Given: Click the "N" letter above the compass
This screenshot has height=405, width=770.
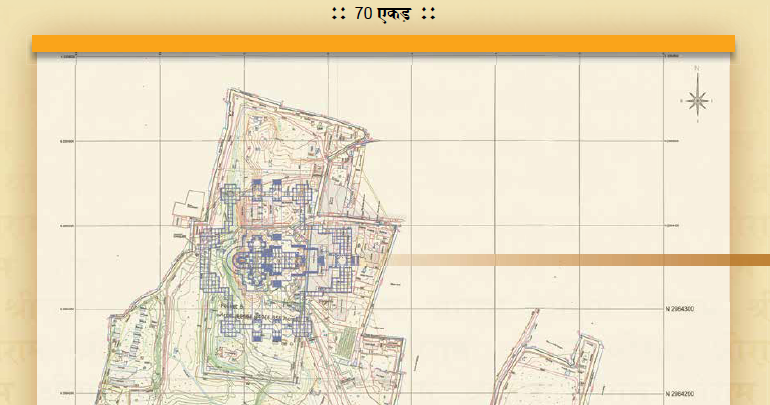Looking at the screenshot, I should pyautogui.click(x=697, y=67).
